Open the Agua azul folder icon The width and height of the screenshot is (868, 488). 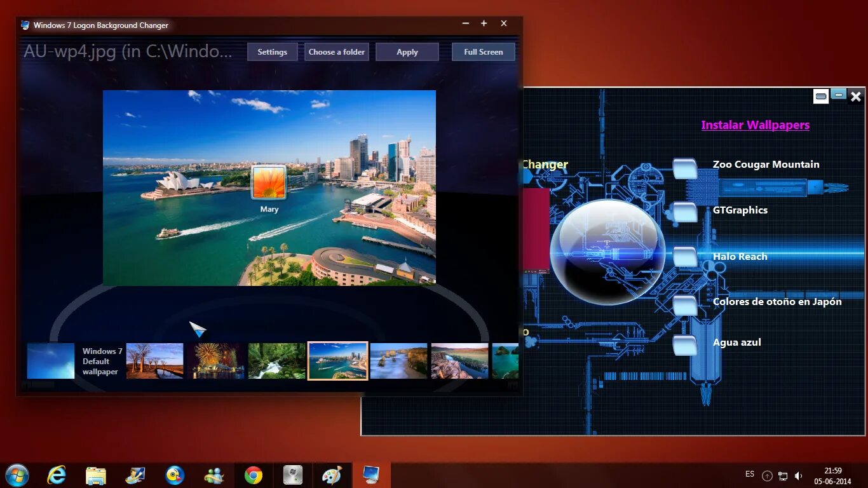[685, 345]
